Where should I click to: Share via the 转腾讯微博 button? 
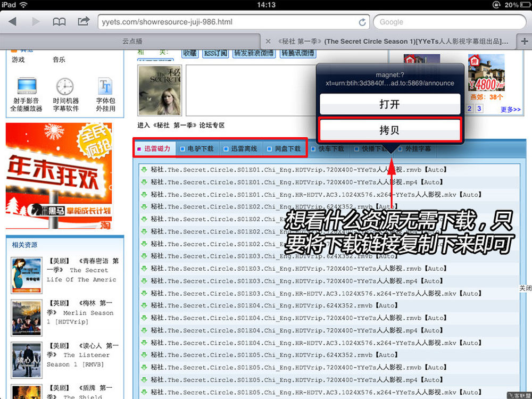(x=298, y=53)
